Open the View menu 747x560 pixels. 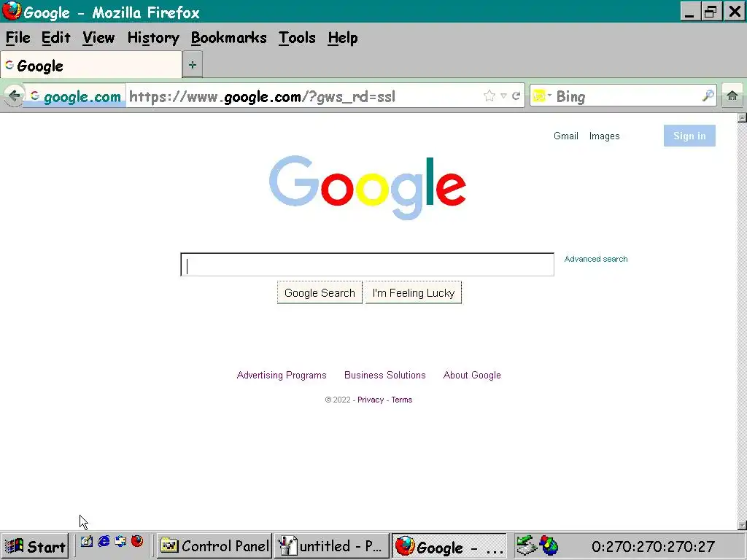coord(98,38)
